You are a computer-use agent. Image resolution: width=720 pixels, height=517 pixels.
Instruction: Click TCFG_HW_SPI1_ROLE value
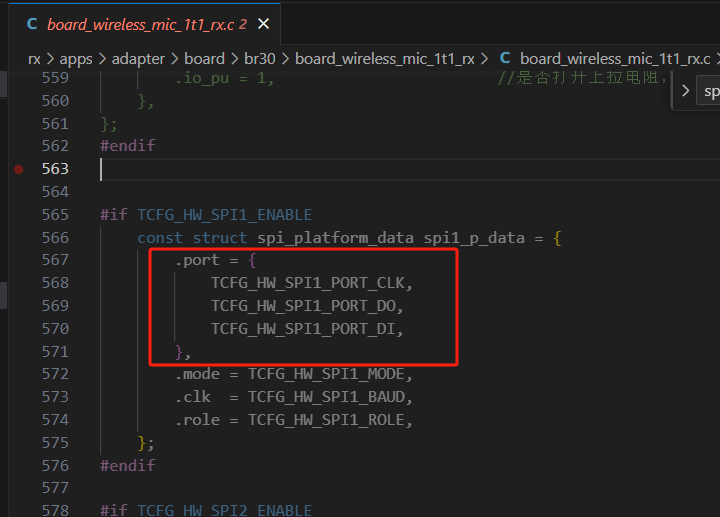[x=326, y=420]
